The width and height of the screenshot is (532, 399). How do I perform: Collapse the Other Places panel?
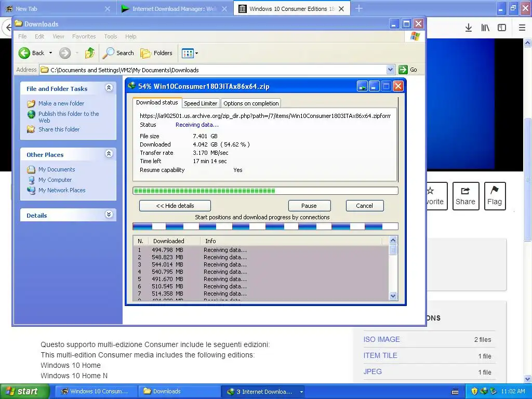109,154
